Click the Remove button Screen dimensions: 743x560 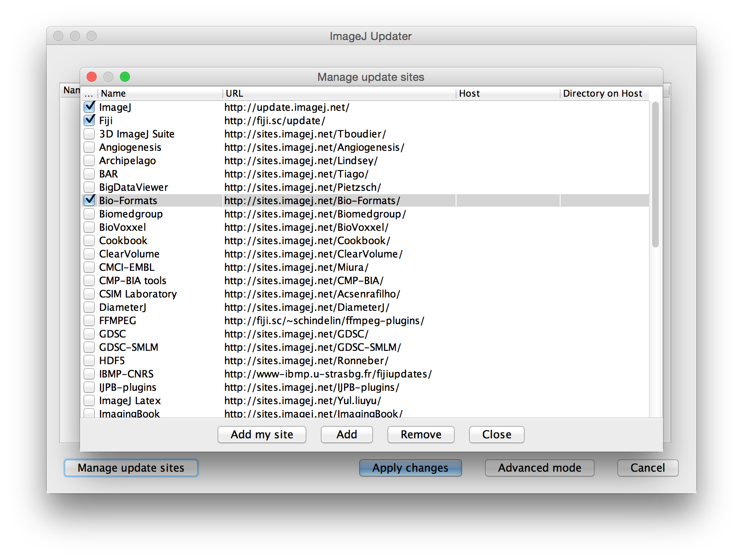click(x=421, y=435)
